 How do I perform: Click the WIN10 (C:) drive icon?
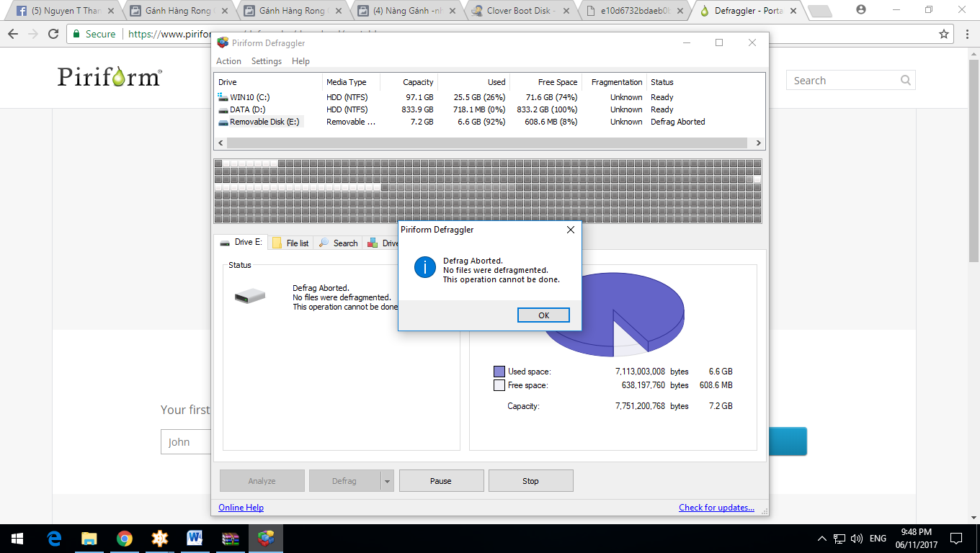click(x=223, y=97)
